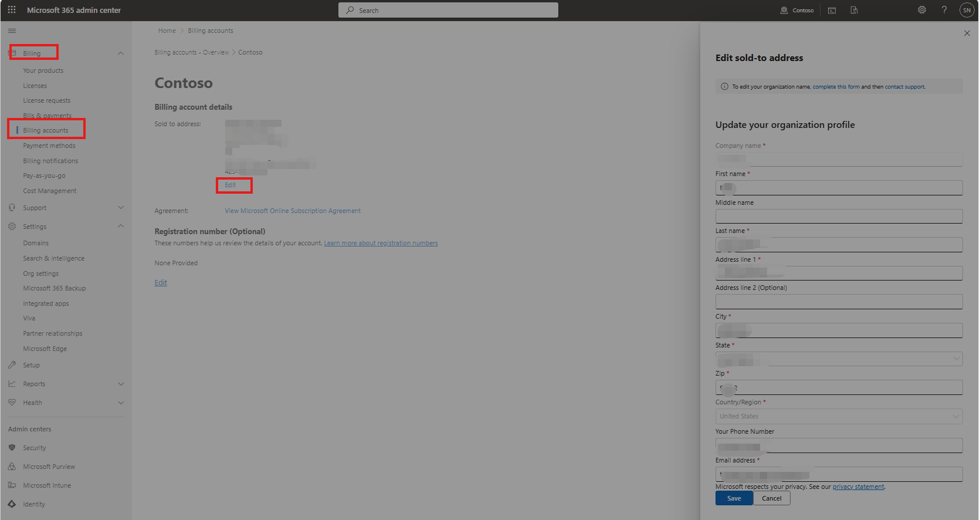The width and height of the screenshot is (980, 520).
Task: Open Pay-as-you-go in sidebar
Action: click(x=45, y=175)
